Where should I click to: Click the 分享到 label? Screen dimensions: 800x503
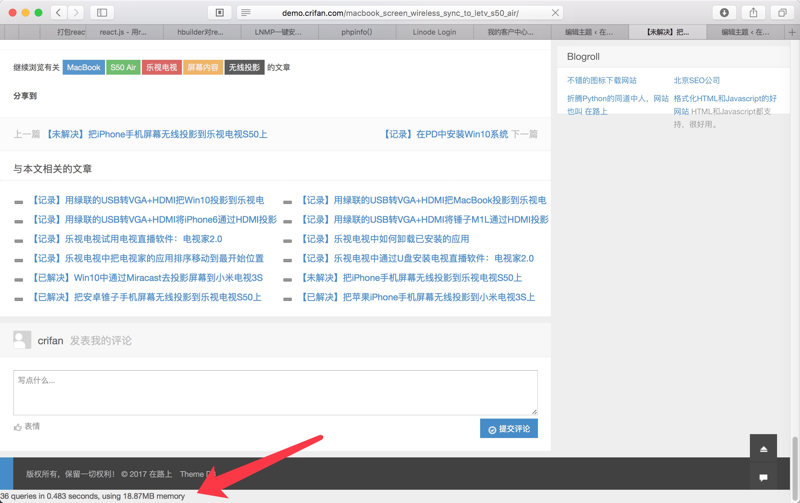[25, 95]
